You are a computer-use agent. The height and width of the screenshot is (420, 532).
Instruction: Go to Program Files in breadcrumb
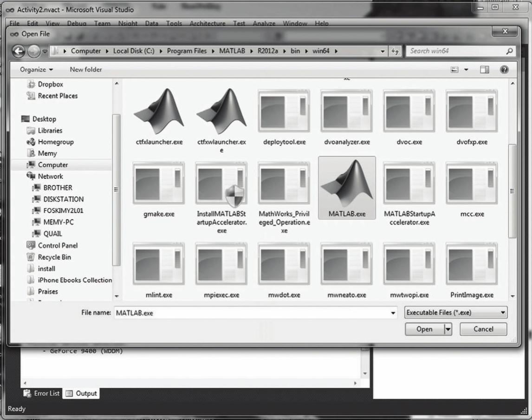(187, 51)
